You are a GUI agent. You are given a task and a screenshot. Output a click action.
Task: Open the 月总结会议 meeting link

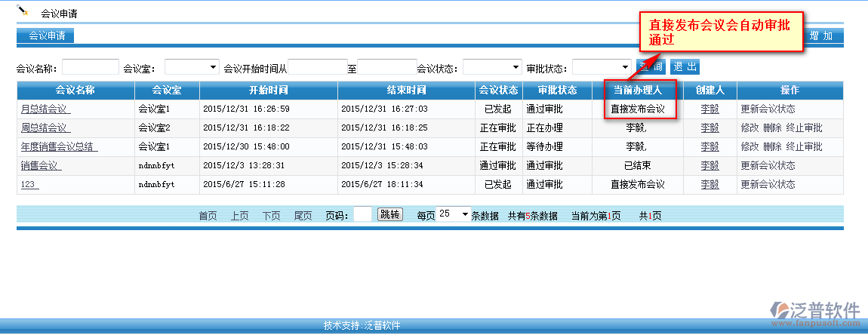pyautogui.click(x=45, y=109)
